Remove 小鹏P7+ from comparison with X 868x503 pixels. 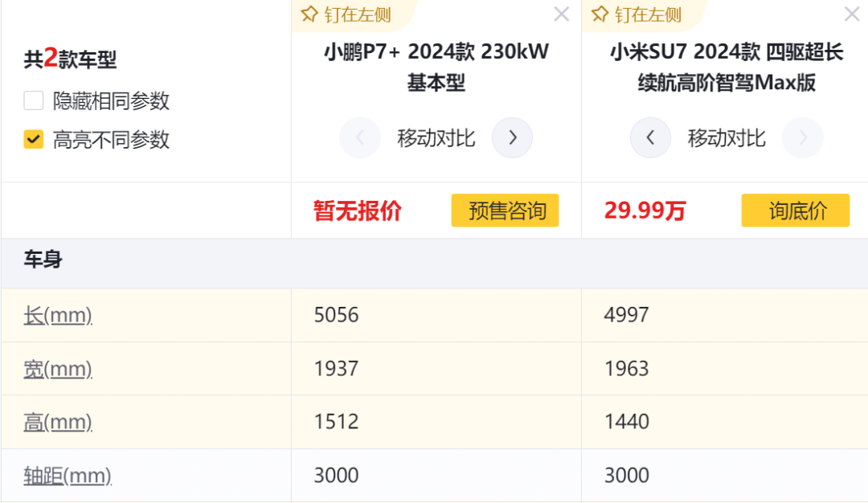coord(562,14)
